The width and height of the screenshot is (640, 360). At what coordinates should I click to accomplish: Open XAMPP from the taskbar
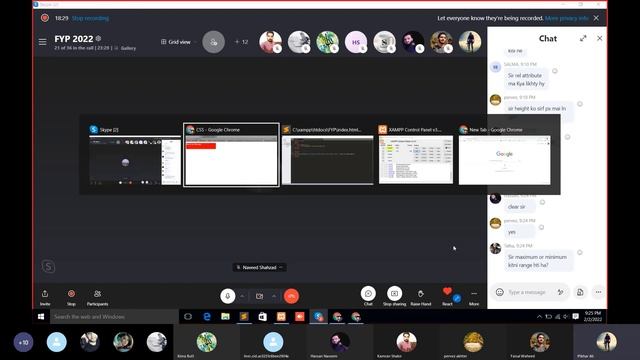tap(281, 316)
